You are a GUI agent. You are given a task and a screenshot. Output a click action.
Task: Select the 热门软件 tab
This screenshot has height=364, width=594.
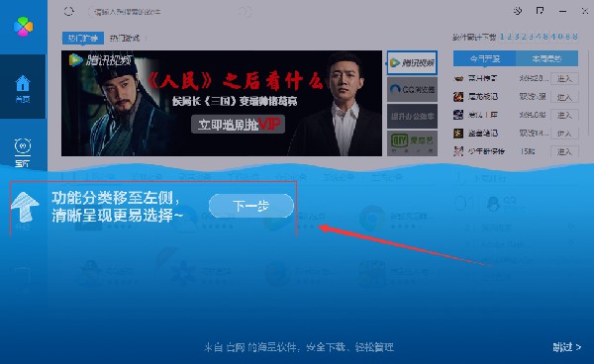83,38
